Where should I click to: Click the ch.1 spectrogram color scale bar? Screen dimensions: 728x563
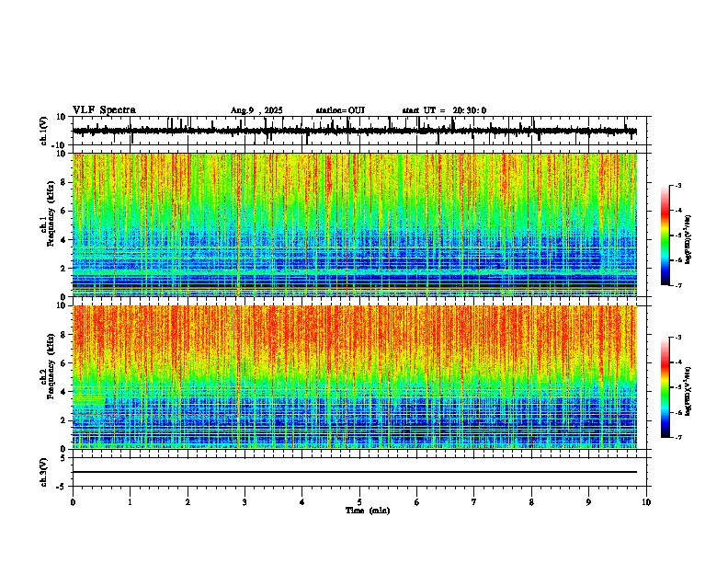point(665,236)
